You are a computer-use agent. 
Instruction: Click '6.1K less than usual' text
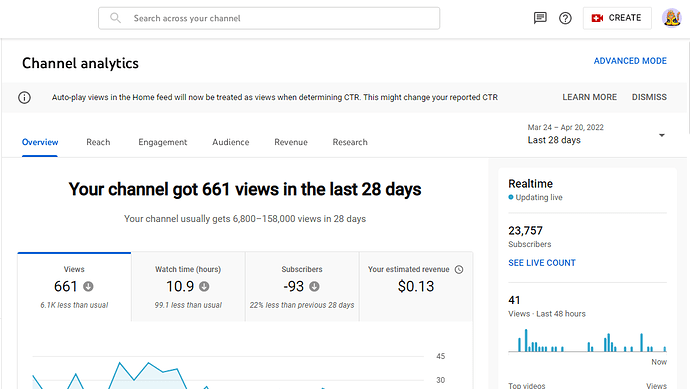click(x=74, y=305)
